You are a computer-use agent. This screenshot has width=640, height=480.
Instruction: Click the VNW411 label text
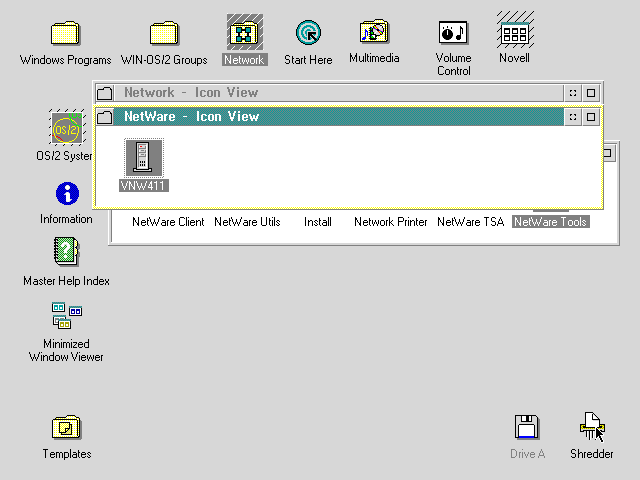click(x=144, y=186)
